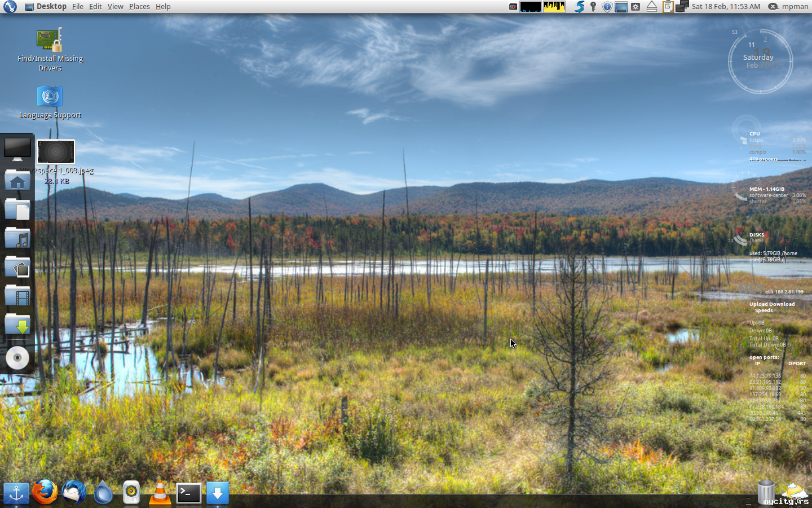The image size is (812, 508).
Task: Launch Thunderbird mail from the dock
Action: (x=74, y=492)
